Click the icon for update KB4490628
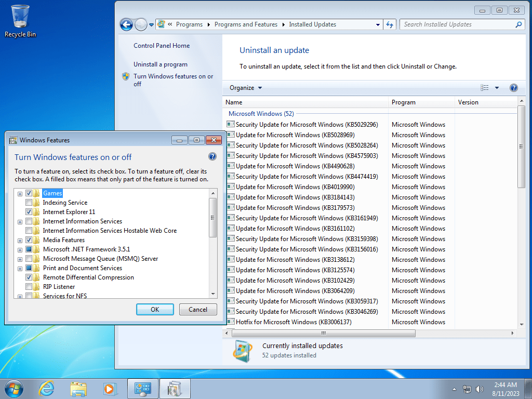Image resolution: width=532 pixels, height=399 pixels. pyautogui.click(x=231, y=166)
